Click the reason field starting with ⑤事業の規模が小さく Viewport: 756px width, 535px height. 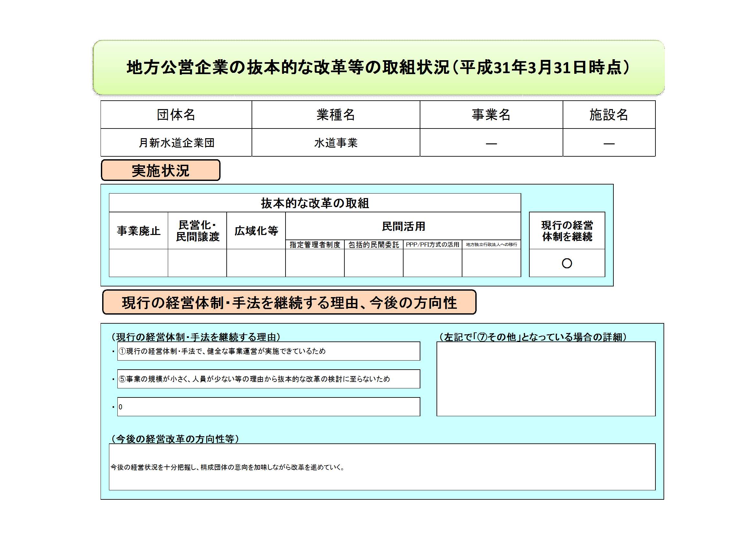point(269,379)
